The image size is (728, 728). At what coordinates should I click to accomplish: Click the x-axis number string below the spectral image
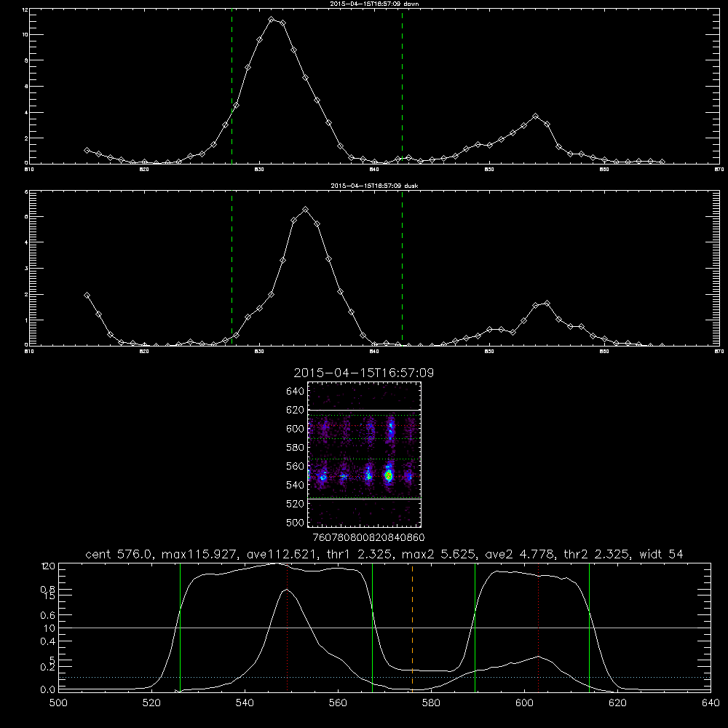(368, 538)
